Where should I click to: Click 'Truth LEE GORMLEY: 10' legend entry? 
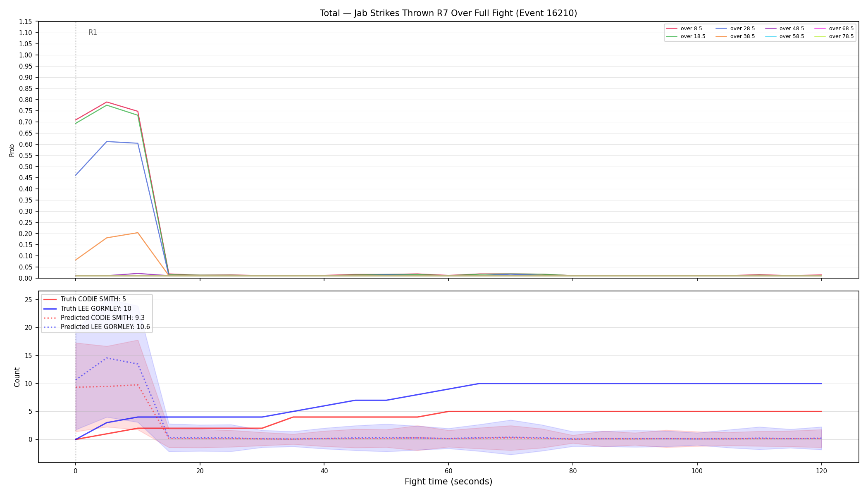tap(87, 308)
